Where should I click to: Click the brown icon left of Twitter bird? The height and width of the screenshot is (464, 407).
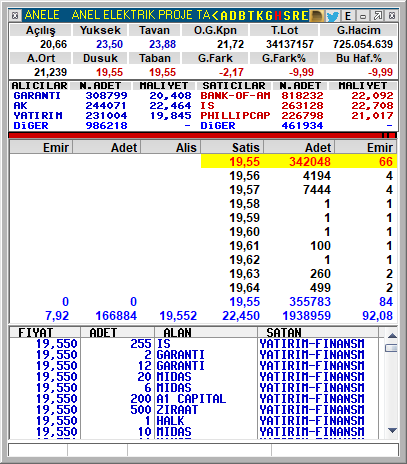[x=317, y=15]
